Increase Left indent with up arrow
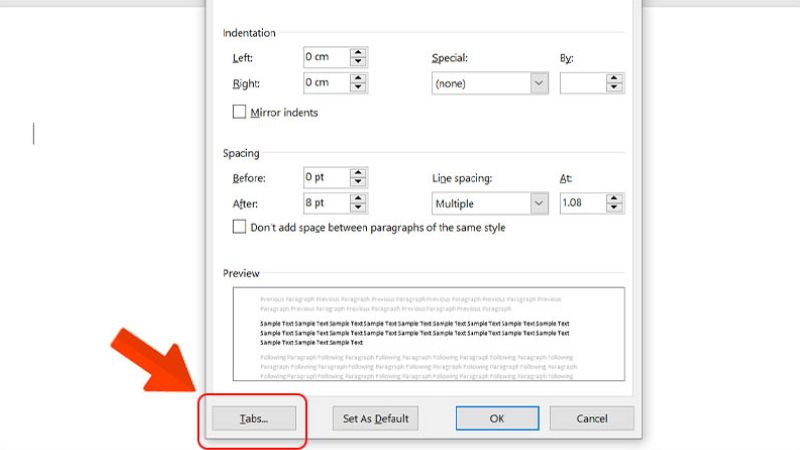800x450 pixels. [x=358, y=52]
